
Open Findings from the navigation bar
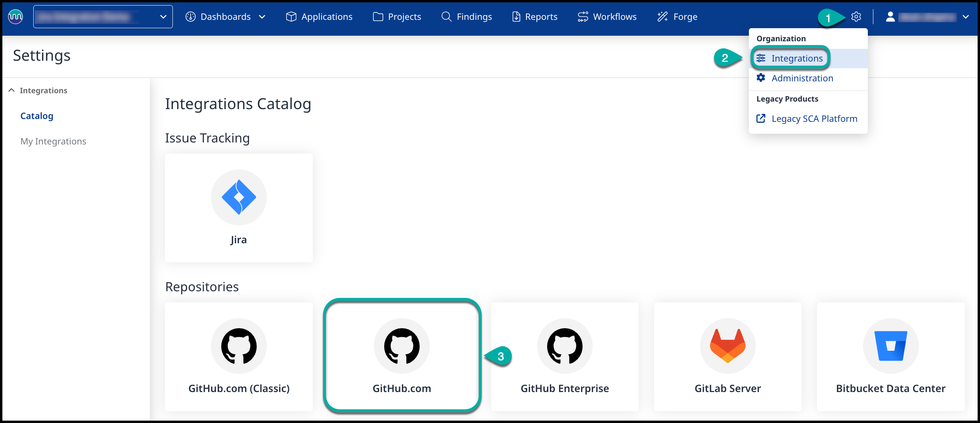[x=467, y=17]
